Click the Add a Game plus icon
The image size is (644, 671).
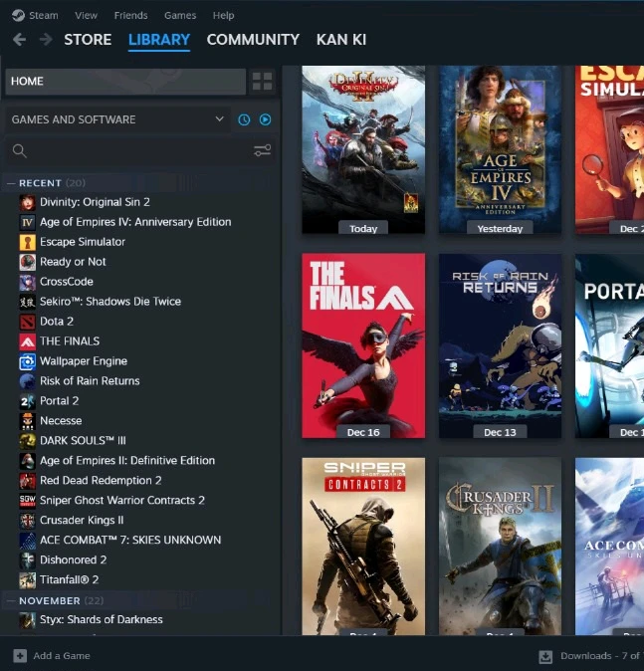(x=20, y=656)
